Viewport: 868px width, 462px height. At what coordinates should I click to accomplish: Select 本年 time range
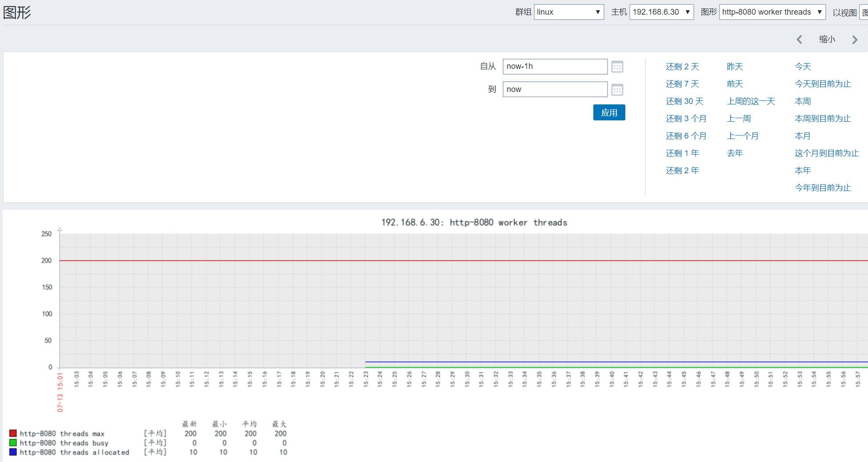(x=803, y=171)
